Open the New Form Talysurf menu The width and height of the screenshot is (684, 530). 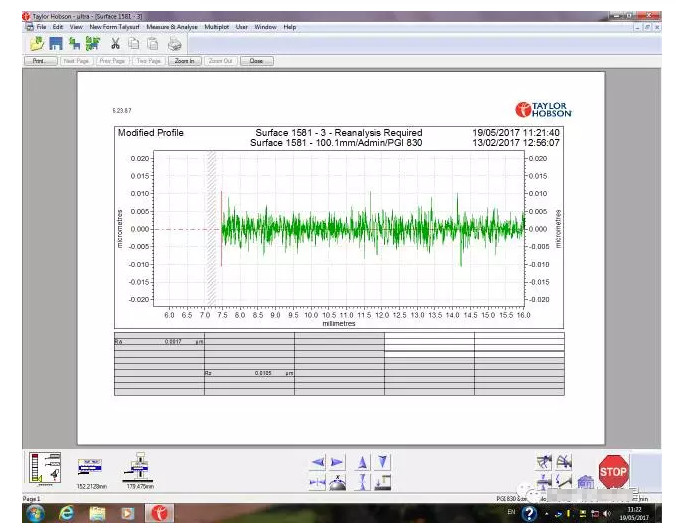pos(114,27)
